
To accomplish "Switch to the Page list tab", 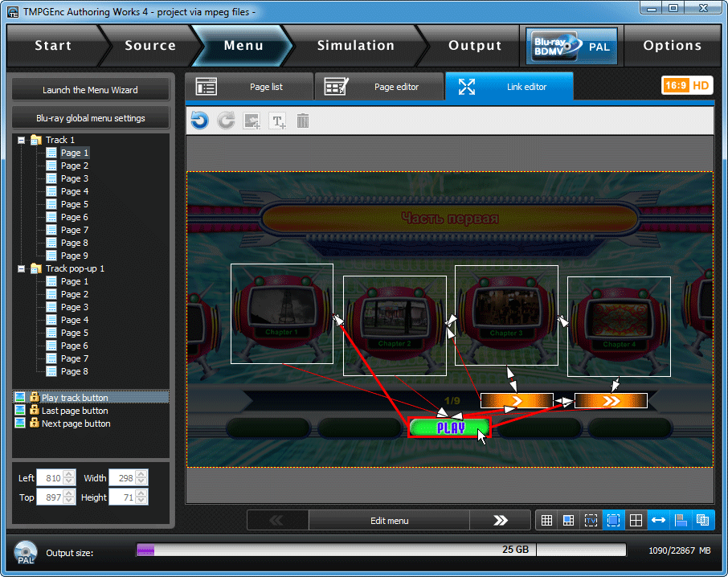I will [x=249, y=87].
